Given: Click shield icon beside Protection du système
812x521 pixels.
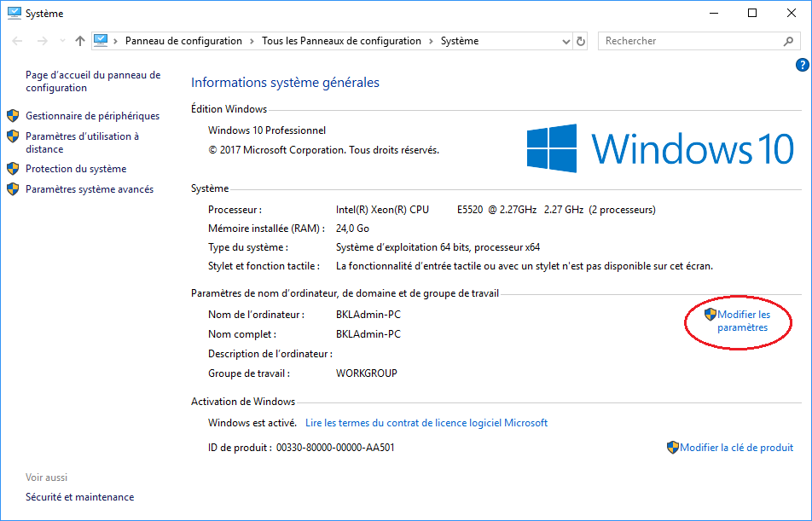Looking at the screenshot, I should (x=13, y=168).
